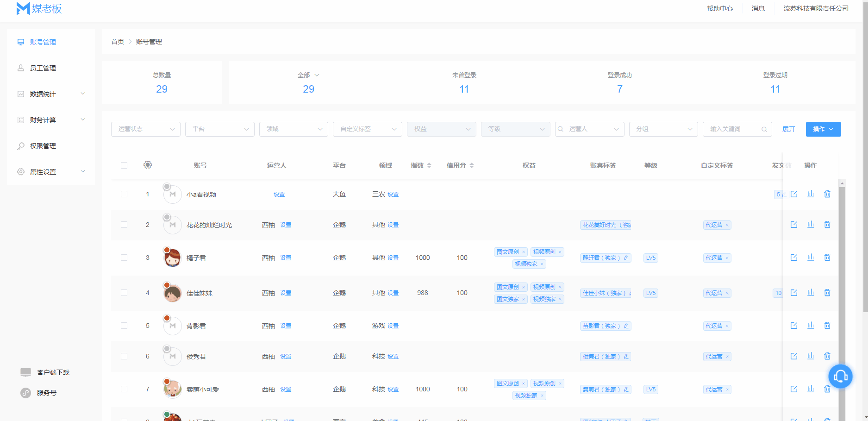The width and height of the screenshot is (868, 421).
Task: Click the edit icon for 俊秀君
Action: [794, 356]
